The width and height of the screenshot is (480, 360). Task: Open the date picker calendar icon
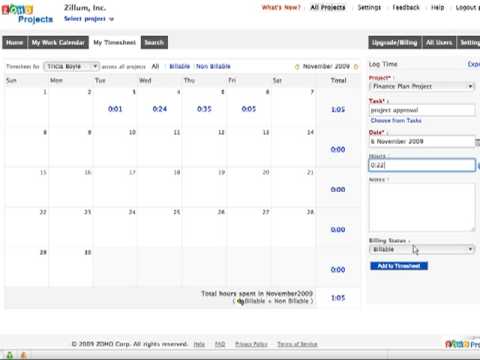[477, 142]
